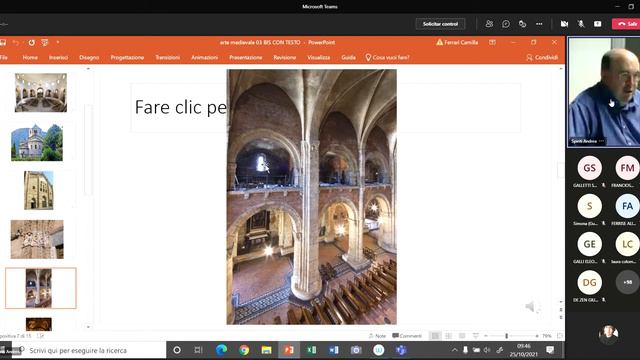Click the Solicitar control button
This screenshot has width=640, height=360.
440,24
